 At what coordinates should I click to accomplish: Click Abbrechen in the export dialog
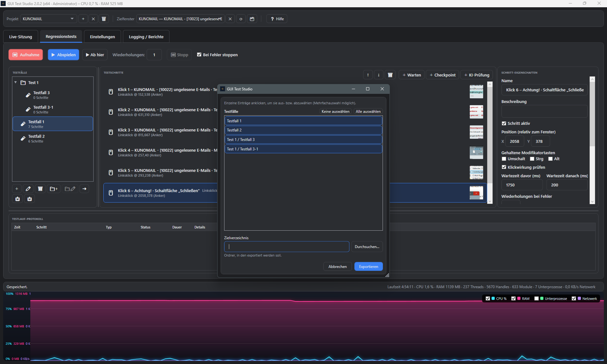point(338,267)
